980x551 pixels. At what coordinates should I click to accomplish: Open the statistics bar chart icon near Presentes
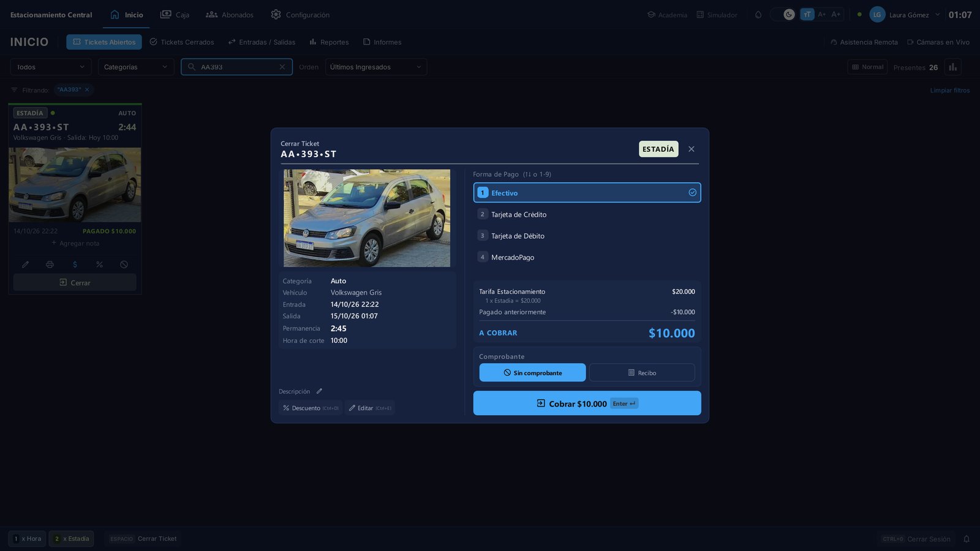point(952,67)
